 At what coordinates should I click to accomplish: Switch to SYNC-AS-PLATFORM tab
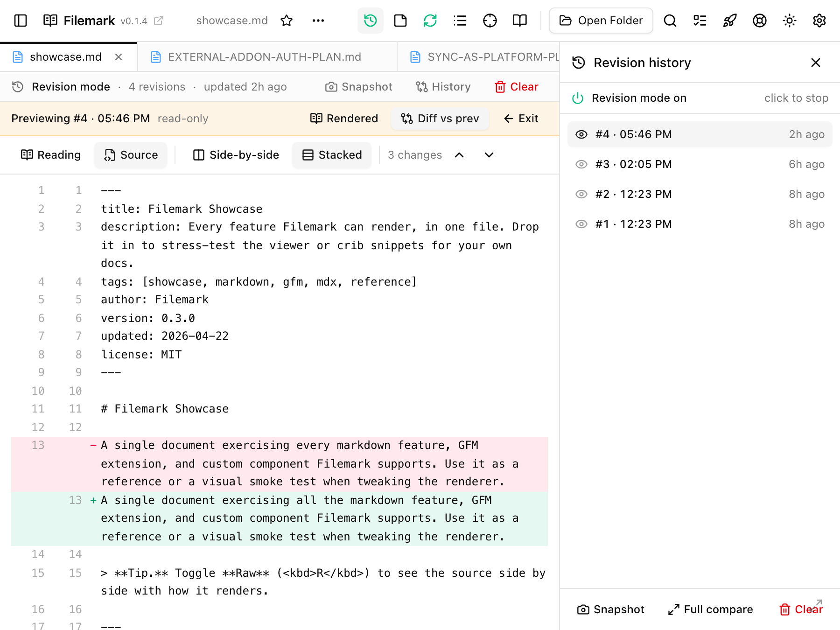click(478, 57)
